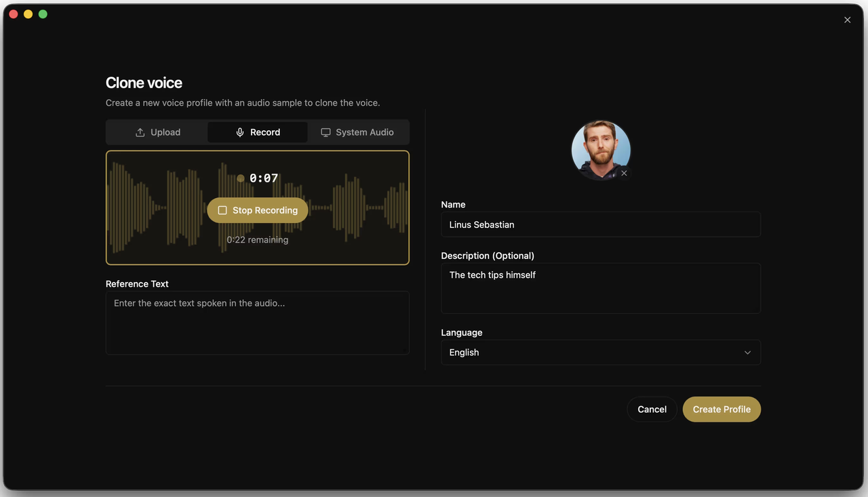Click into the Description text box
Screen dimensions: 868x497
(x=600, y=288)
